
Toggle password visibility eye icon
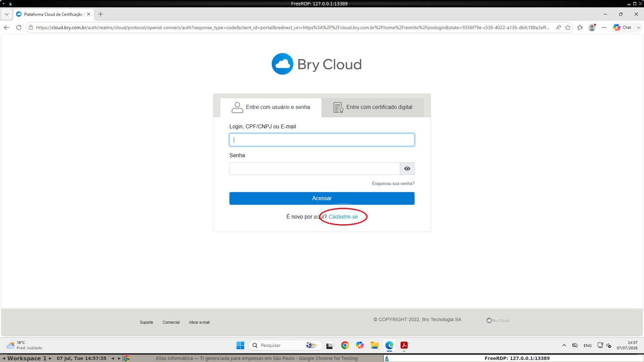(x=407, y=169)
